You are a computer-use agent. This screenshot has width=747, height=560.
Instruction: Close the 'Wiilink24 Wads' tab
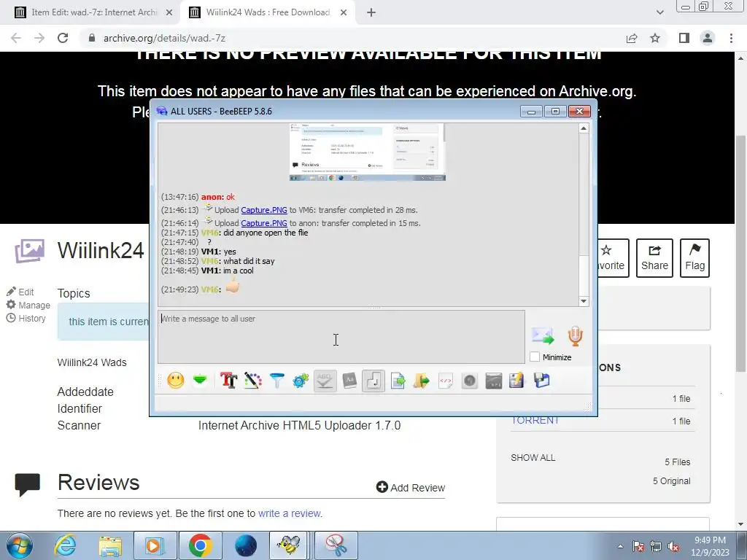click(344, 13)
